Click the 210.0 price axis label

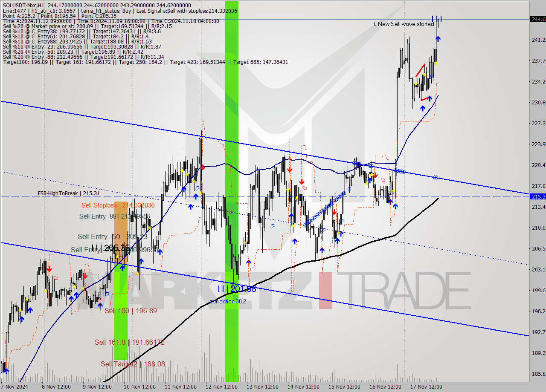538,228
